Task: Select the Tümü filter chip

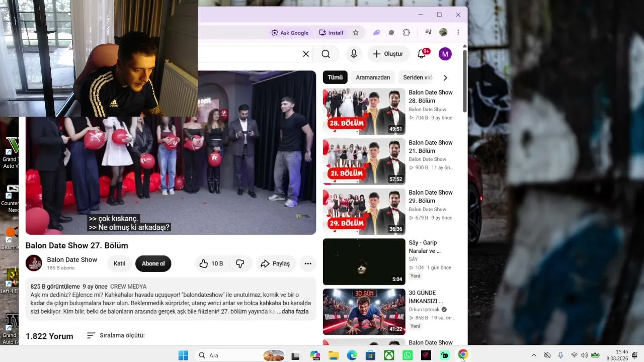Action: point(335,77)
